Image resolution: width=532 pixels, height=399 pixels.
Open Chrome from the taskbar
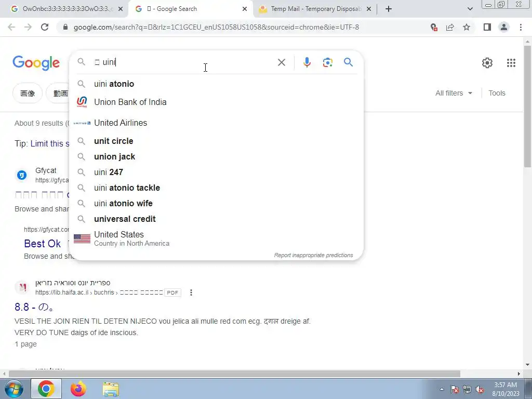[x=46, y=389]
